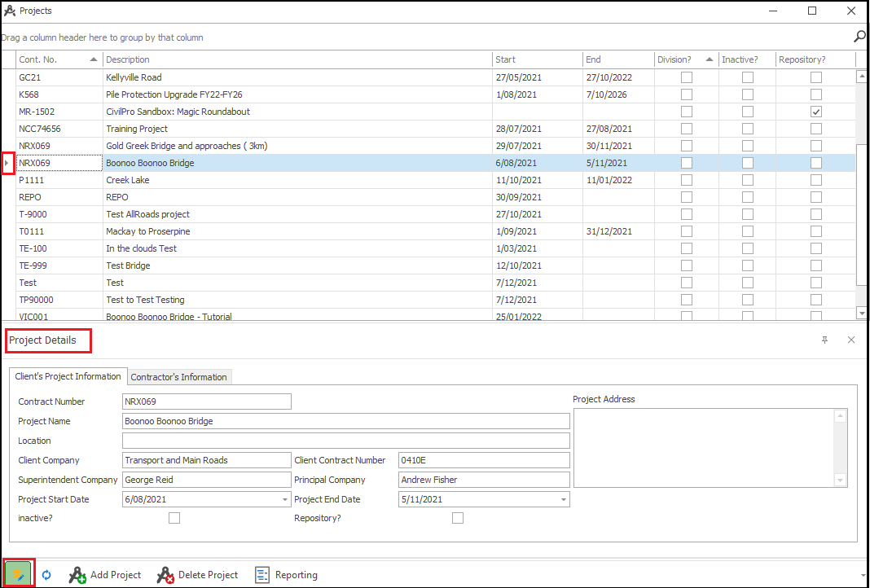Uncheck Repository checkbox for MR-1502 row
Viewport: 870px width, 588px height.
pyautogui.click(x=816, y=112)
